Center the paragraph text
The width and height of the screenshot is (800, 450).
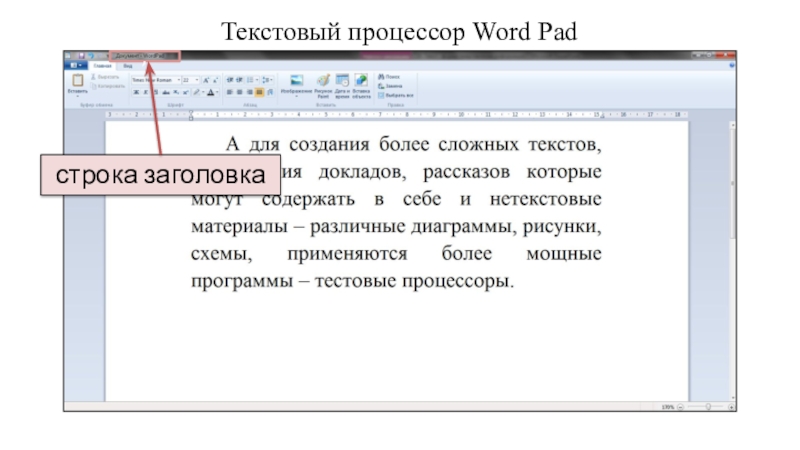[239, 92]
